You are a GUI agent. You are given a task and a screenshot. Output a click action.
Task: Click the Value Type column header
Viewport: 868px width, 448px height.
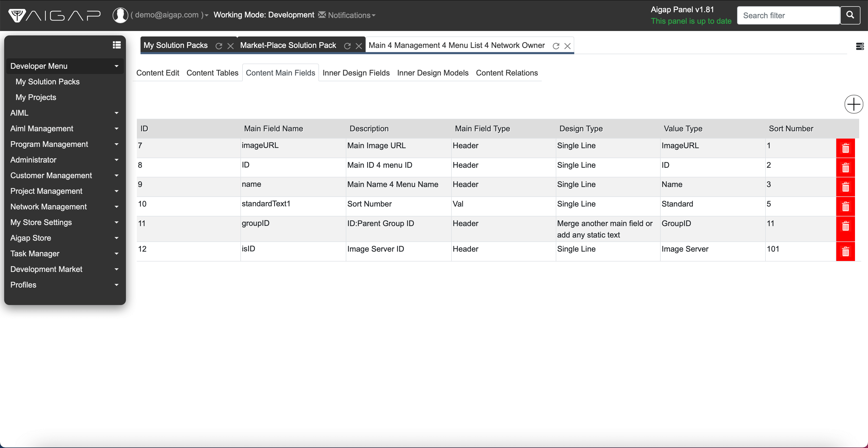[683, 128]
